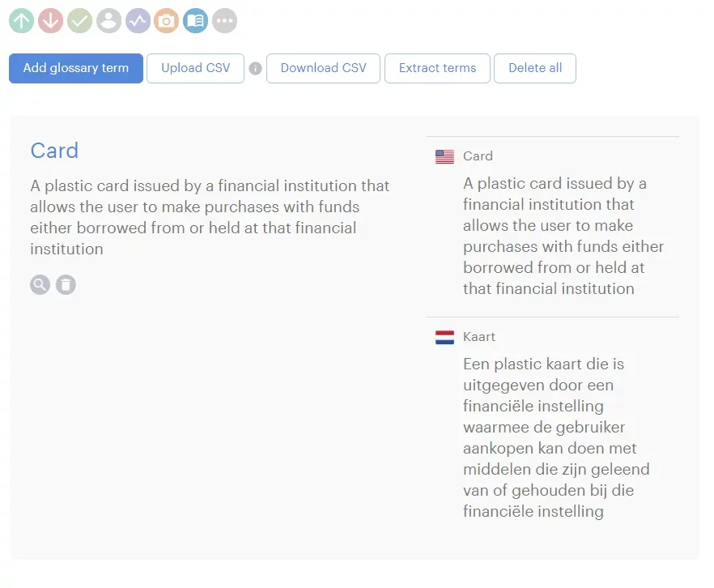This screenshot has width=714, height=588.
Task: Open the green checkmark tasks icon
Action: point(79,21)
